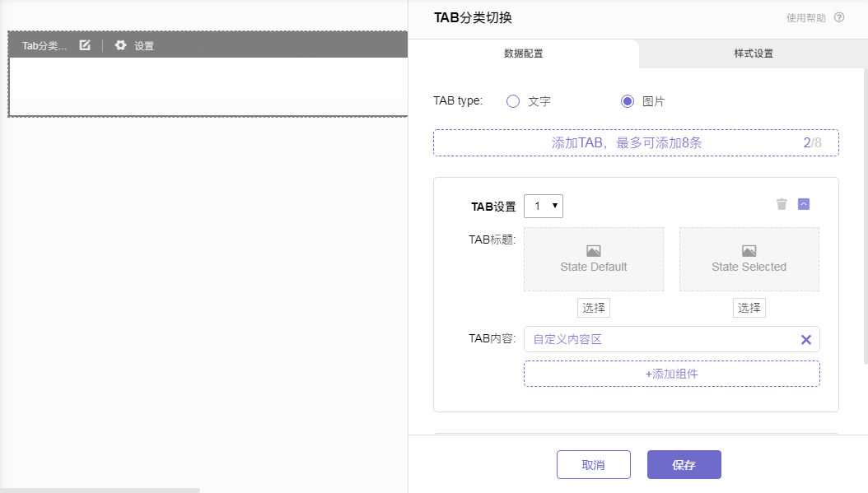Select the 文字 radio button

pos(513,101)
